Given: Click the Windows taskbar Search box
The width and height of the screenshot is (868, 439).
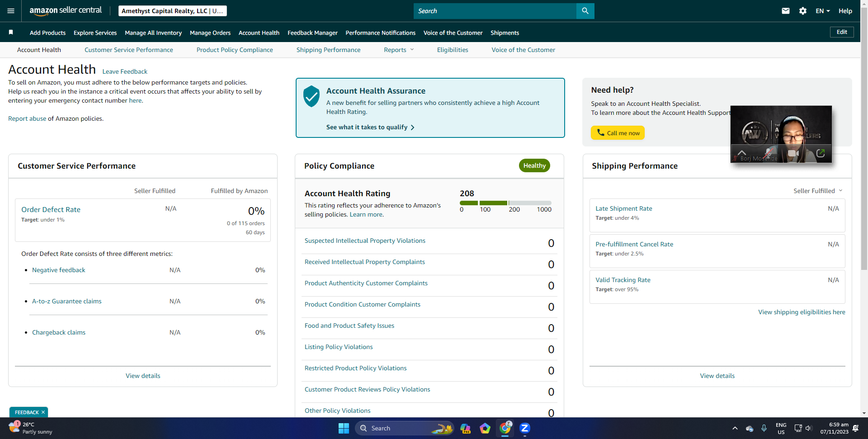Looking at the screenshot, I should click(x=404, y=428).
